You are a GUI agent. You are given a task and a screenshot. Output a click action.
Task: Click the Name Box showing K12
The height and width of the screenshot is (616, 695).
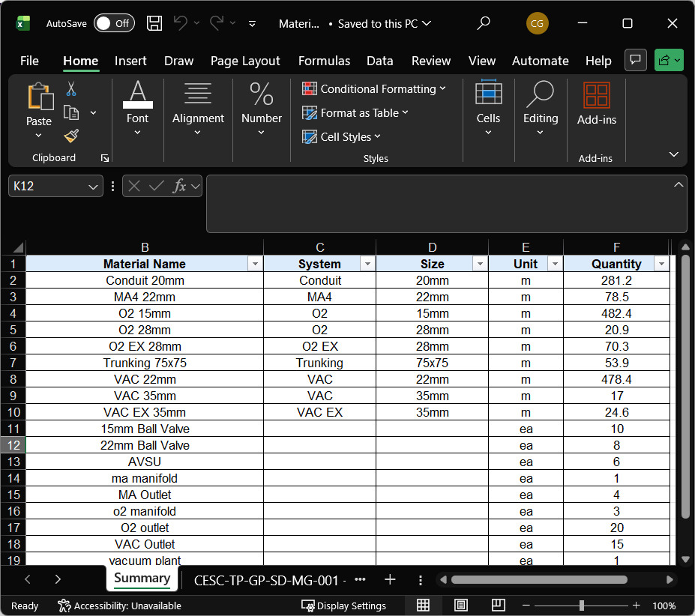pos(55,186)
